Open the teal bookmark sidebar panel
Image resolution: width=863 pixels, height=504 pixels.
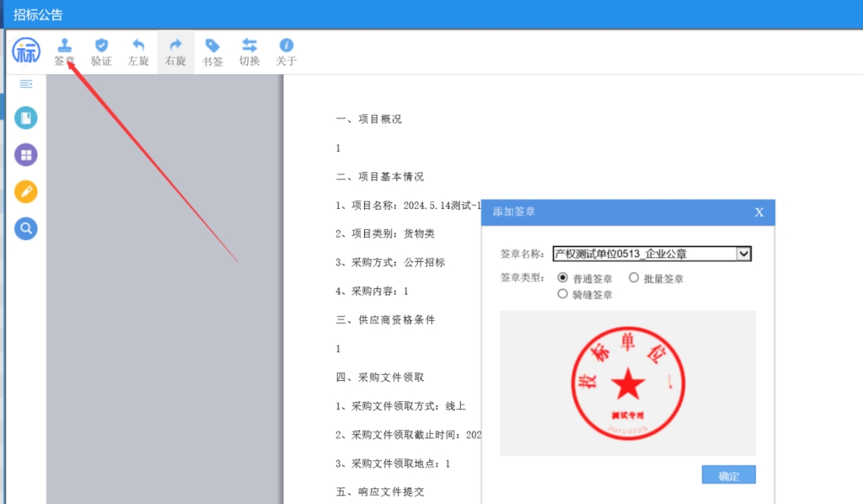tap(26, 118)
